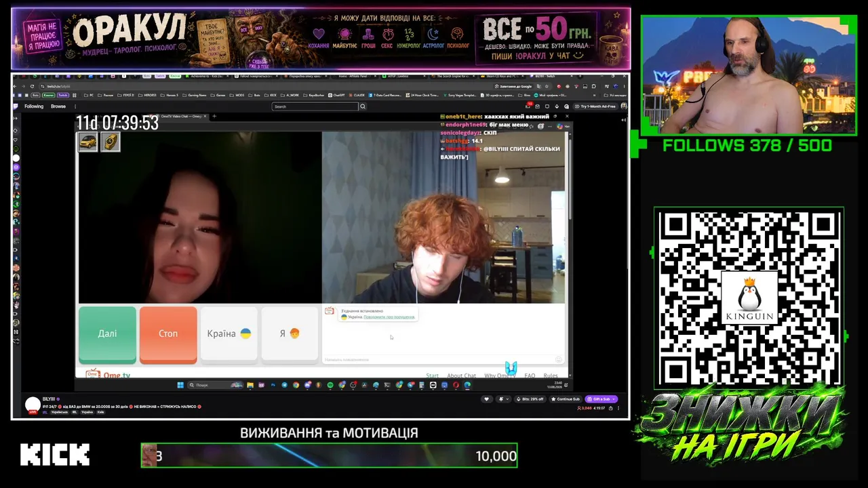
Task: Click the Українська stream tag
Action: [58, 412]
